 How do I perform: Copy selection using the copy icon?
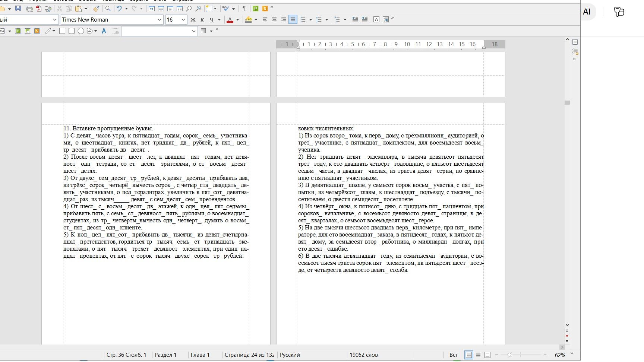click(69, 8)
